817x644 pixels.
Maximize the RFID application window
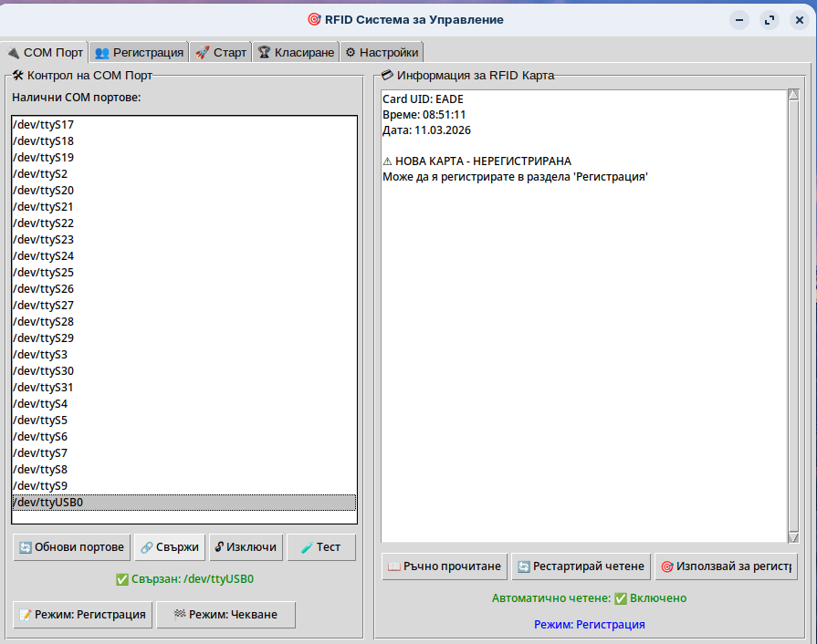click(x=769, y=20)
